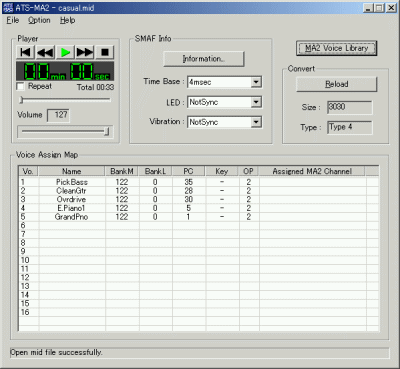Click the PC column header
Image resolution: width=400 pixels, height=369 pixels.
189,171
